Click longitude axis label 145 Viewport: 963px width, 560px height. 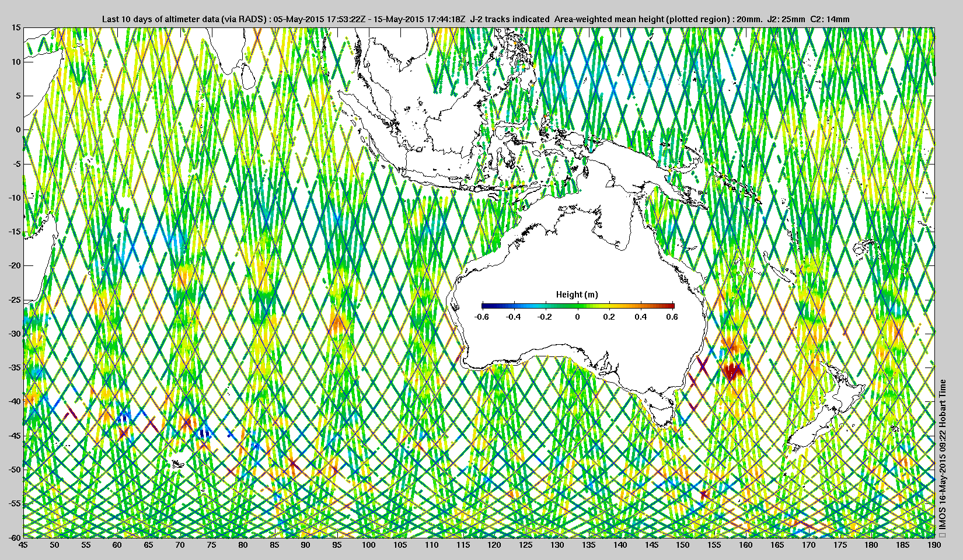pos(651,545)
